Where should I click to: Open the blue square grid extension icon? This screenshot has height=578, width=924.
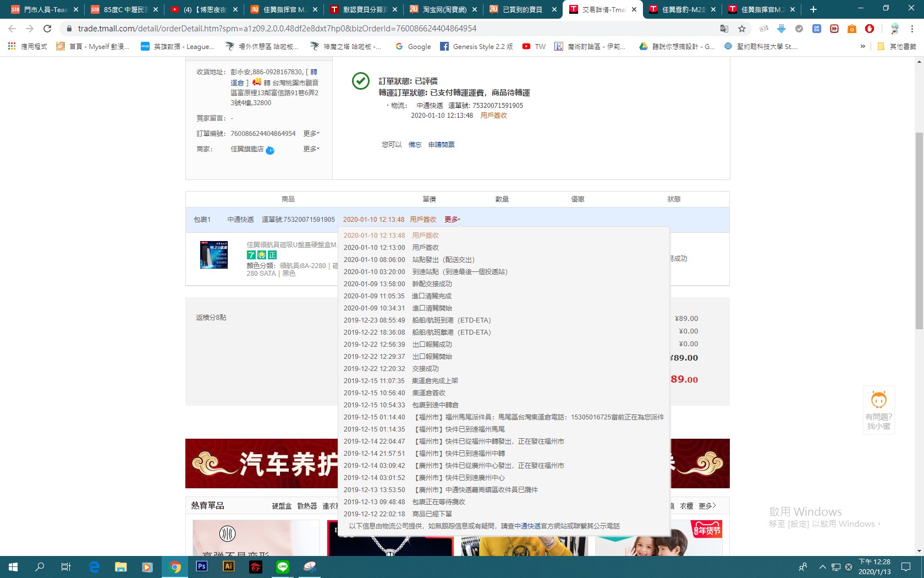[817, 29]
